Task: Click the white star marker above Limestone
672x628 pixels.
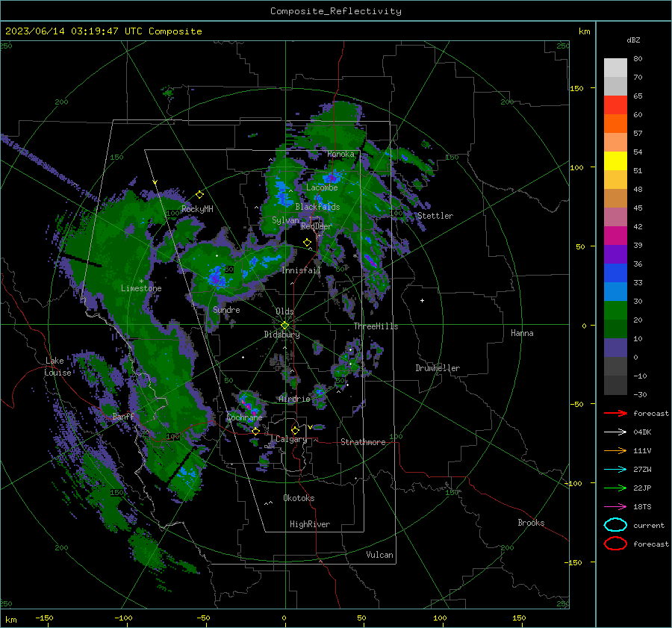Action: click(x=141, y=282)
